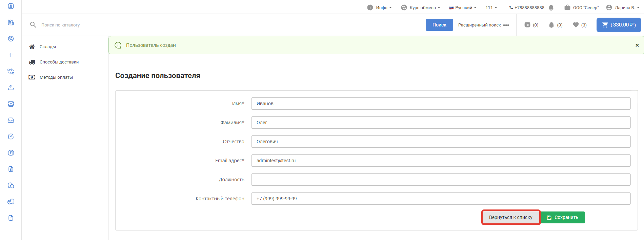The width and height of the screenshot is (644, 240).
Task: Select Способы доставки menu item
Action: (x=59, y=62)
